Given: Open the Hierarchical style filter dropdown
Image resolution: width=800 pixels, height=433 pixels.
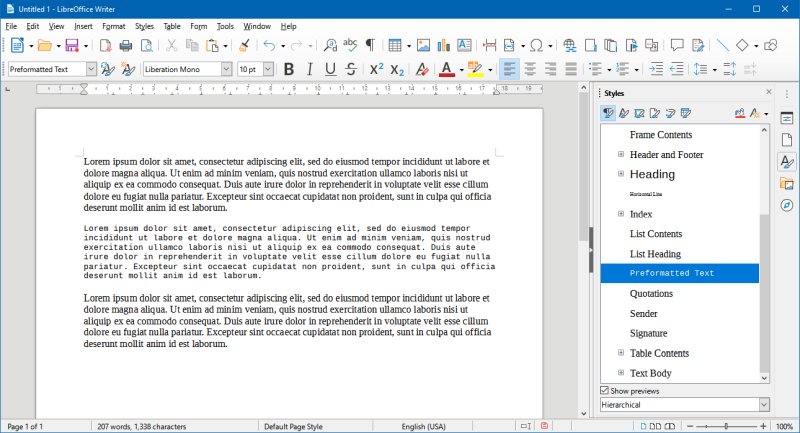Looking at the screenshot, I should pyautogui.click(x=764, y=405).
